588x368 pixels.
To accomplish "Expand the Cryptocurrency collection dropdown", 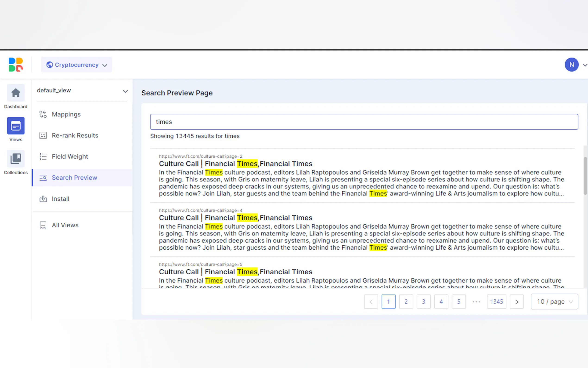I will (76, 65).
